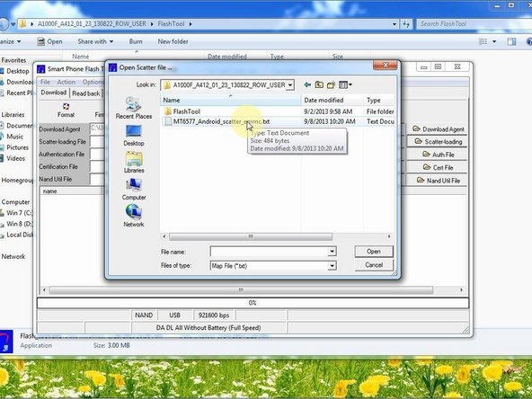This screenshot has width=532, height=399.
Task: Click the Explorer Open toolbar button
Action: click(x=50, y=41)
